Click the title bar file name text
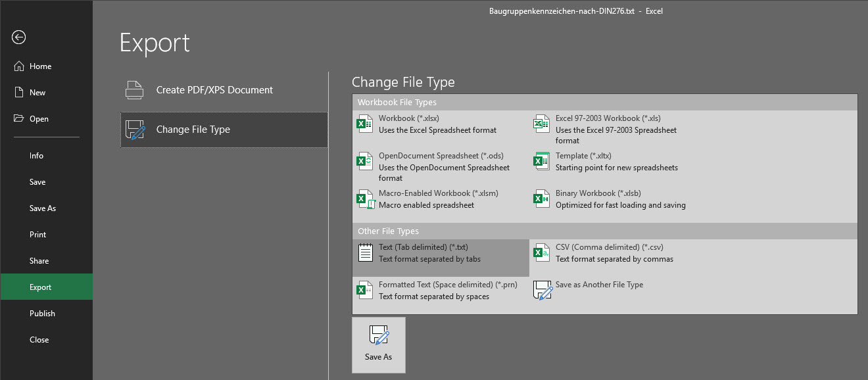 [562, 11]
